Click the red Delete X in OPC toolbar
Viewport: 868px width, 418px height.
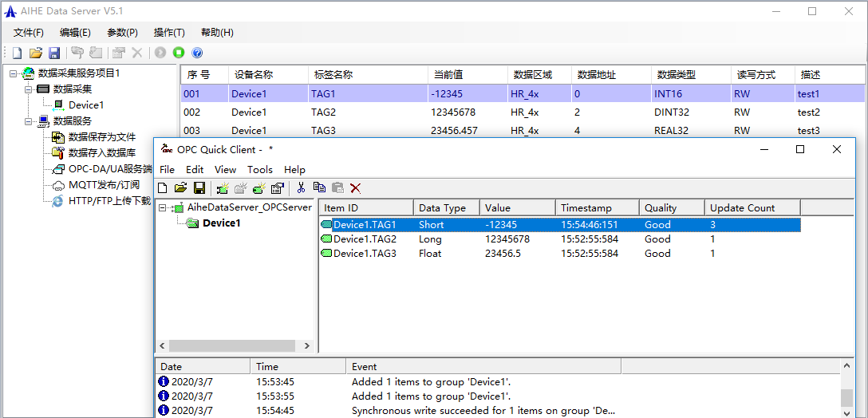(356, 188)
